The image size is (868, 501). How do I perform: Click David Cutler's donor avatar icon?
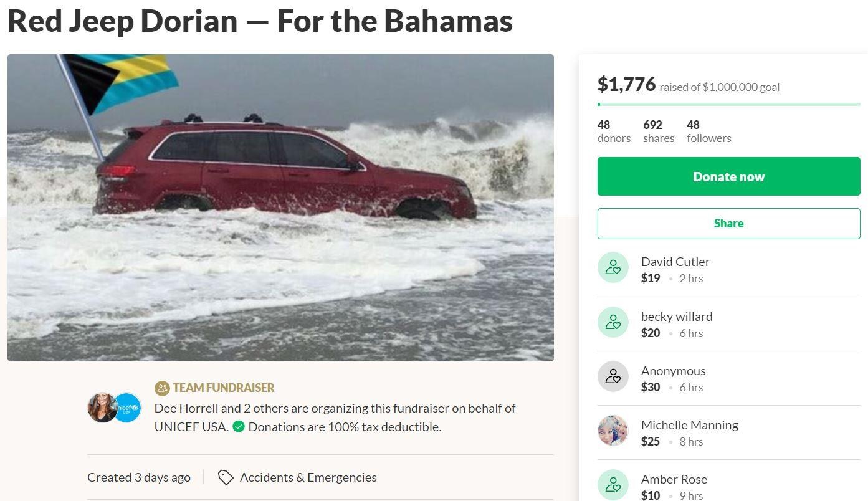pos(613,267)
